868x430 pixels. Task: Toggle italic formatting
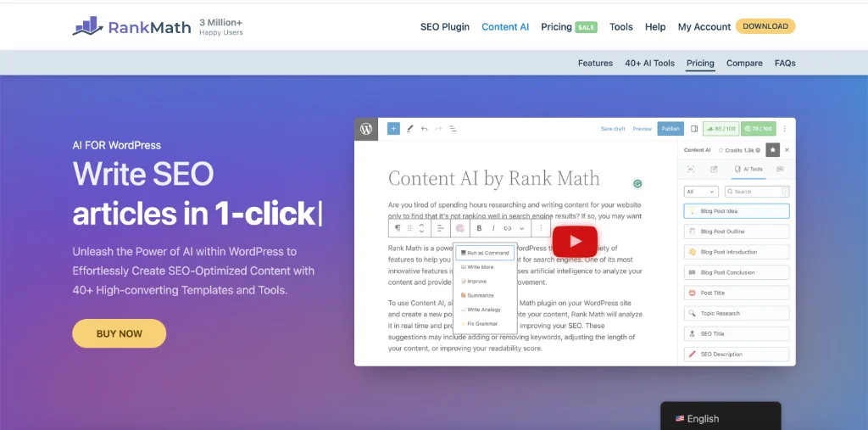click(x=493, y=228)
